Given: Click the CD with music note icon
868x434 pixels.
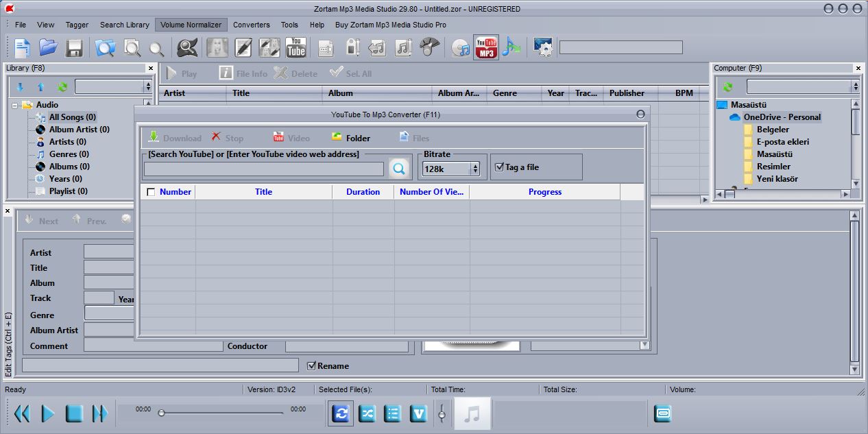Looking at the screenshot, I should (x=461, y=48).
